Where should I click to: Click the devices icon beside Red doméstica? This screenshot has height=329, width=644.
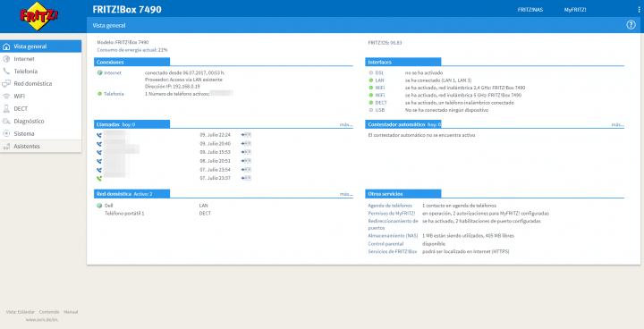[6, 83]
